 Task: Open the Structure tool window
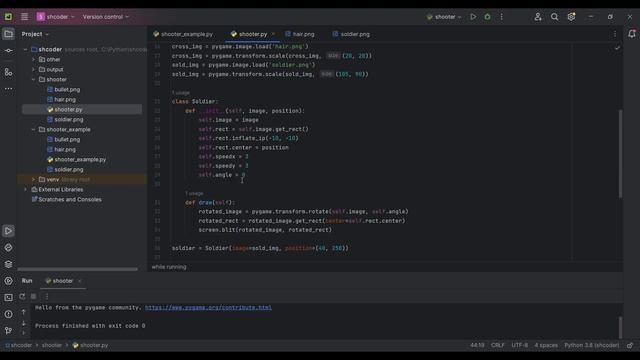click(8, 72)
